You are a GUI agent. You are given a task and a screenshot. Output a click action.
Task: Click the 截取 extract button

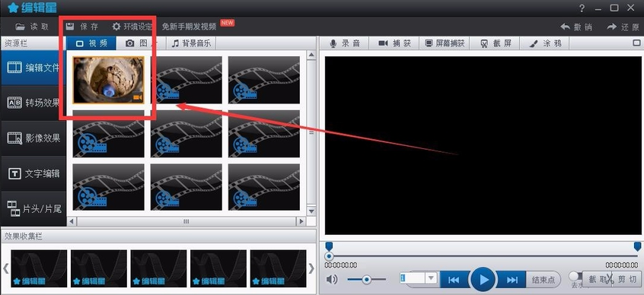pos(598,279)
